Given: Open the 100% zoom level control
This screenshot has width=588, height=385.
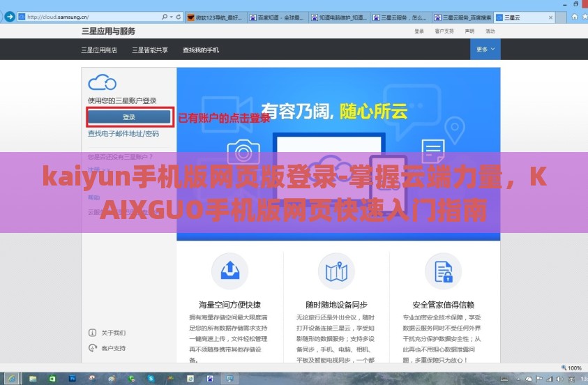Looking at the screenshot, I should 572,368.
